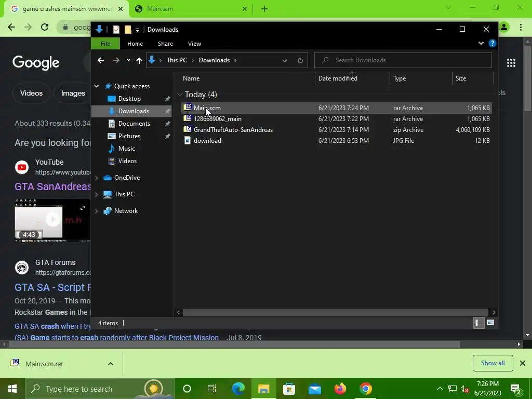Play the YouTube video thumbnail
The height and width of the screenshot is (399, 532).
tap(52, 220)
